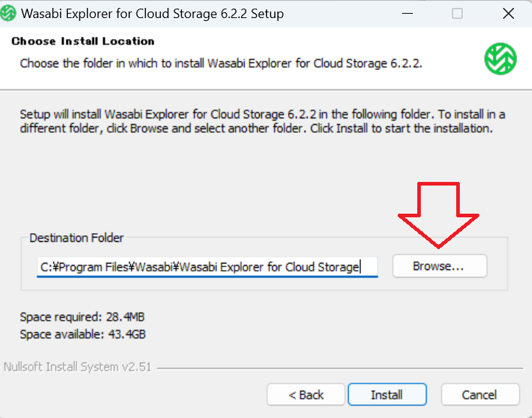Start installation with the Install button

387,395
